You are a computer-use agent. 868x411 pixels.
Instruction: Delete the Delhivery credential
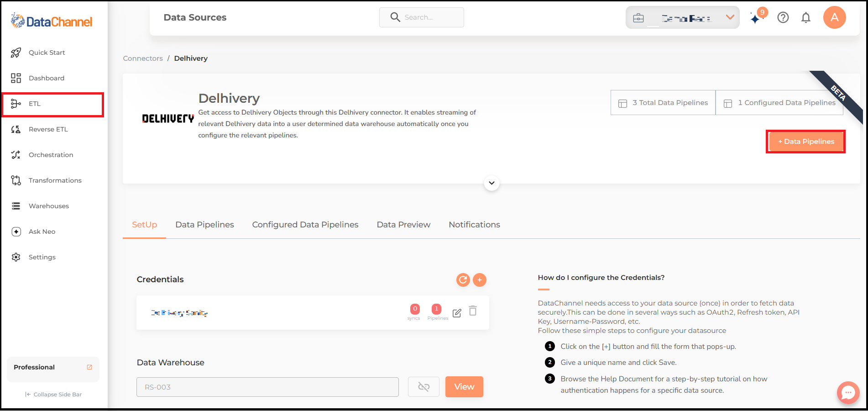(473, 311)
